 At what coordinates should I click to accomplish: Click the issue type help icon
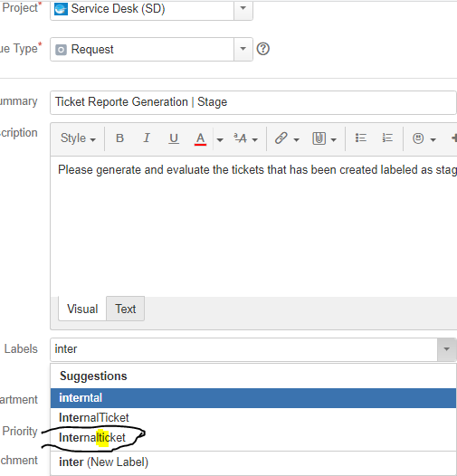tap(263, 49)
